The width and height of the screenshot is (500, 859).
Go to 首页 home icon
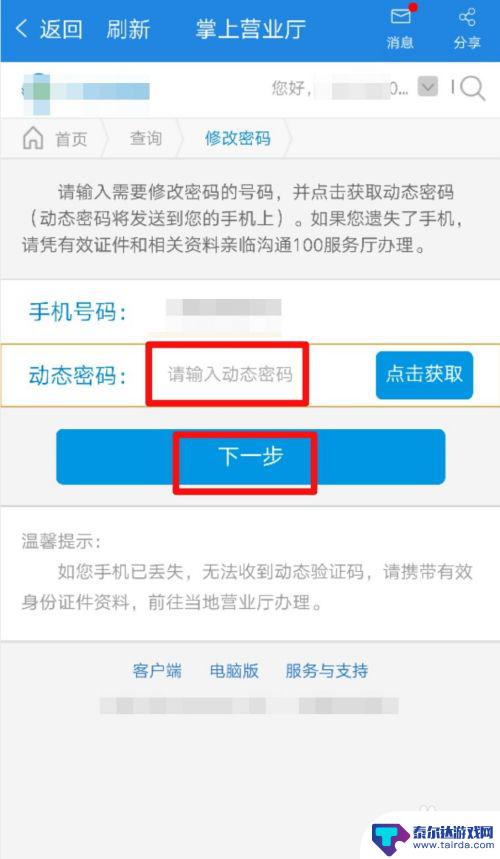33,138
